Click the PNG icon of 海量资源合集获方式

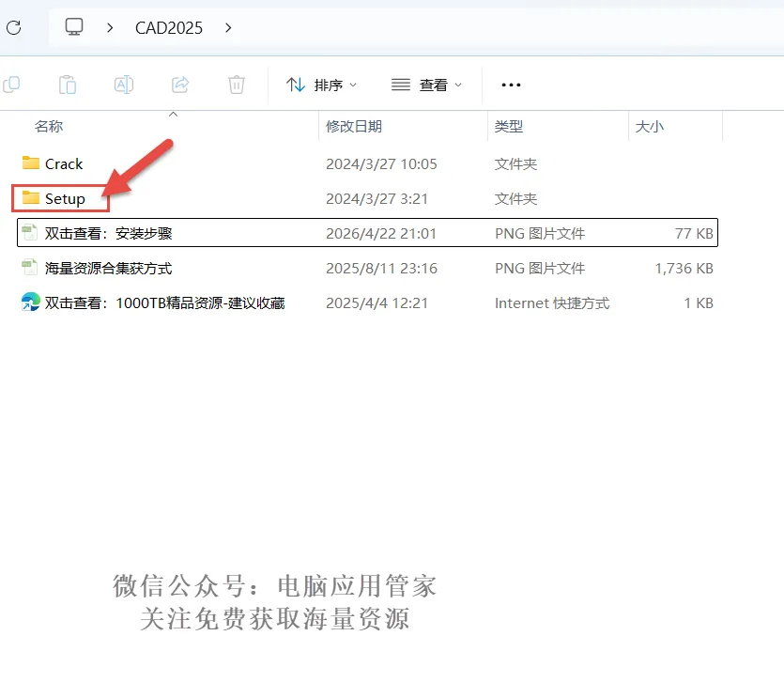pos(29,267)
